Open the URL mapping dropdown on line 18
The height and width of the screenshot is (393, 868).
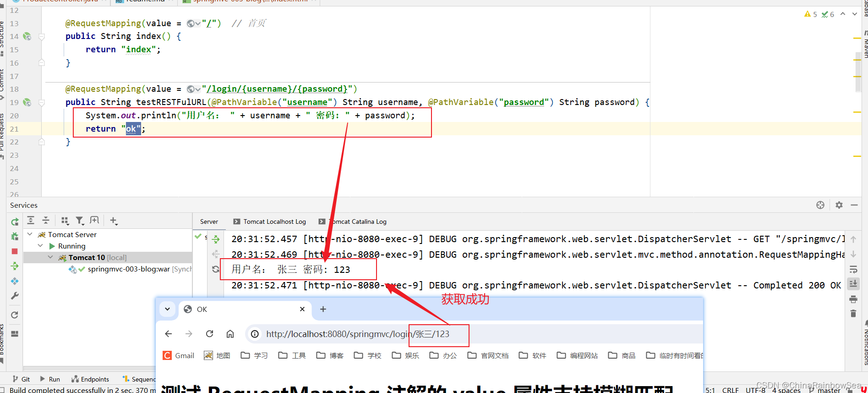pyautogui.click(x=193, y=89)
